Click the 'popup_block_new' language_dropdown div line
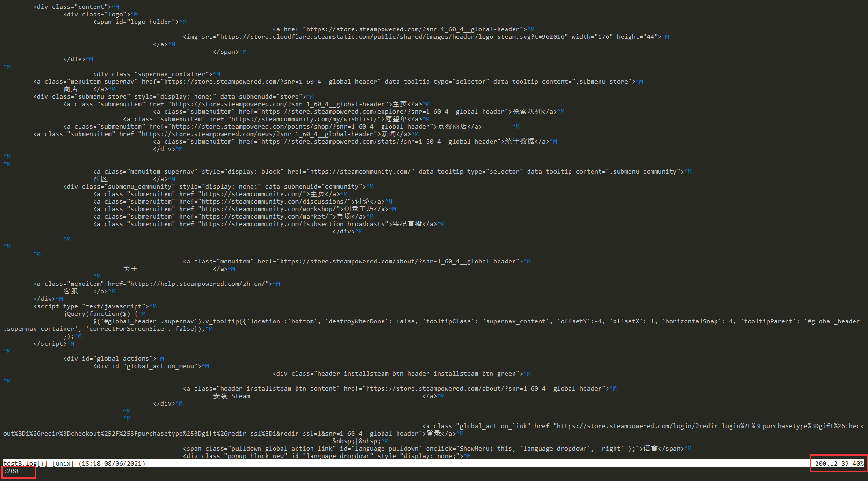 (327, 456)
